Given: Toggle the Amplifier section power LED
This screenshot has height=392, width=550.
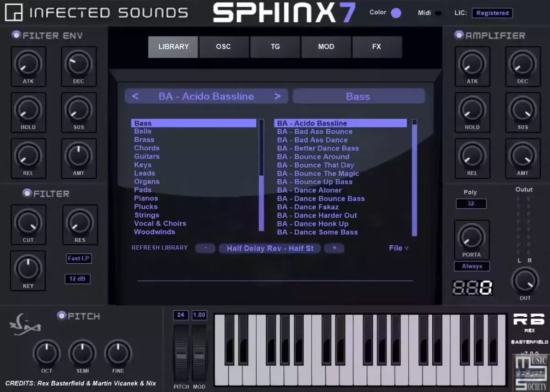Looking at the screenshot, I should tap(459, 35).
